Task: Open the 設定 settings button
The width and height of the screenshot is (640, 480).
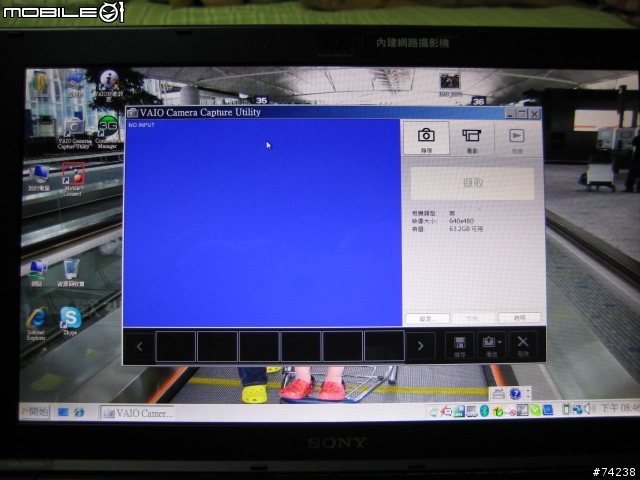Action: pyautogui.click(x=427, y=318)
